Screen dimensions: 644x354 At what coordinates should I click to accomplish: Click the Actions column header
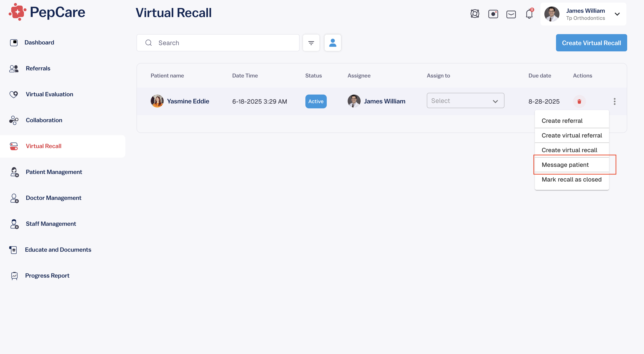[582, 76]
